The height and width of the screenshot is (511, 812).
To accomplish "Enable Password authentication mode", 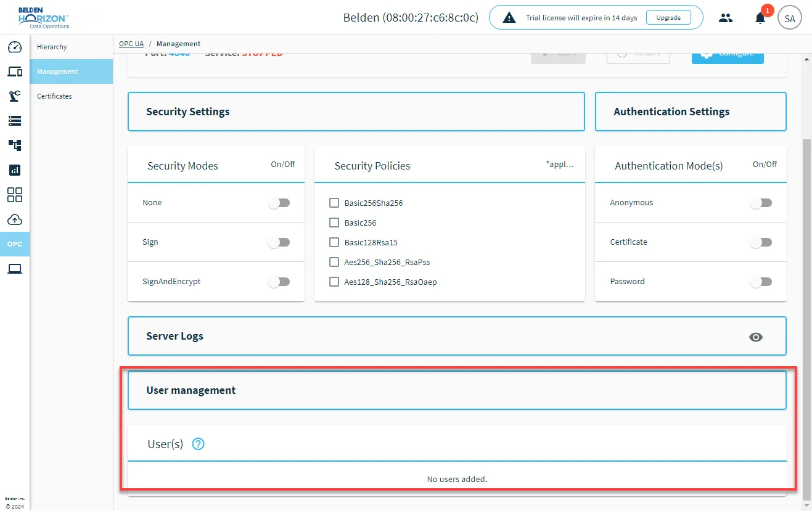I will 761,282.
